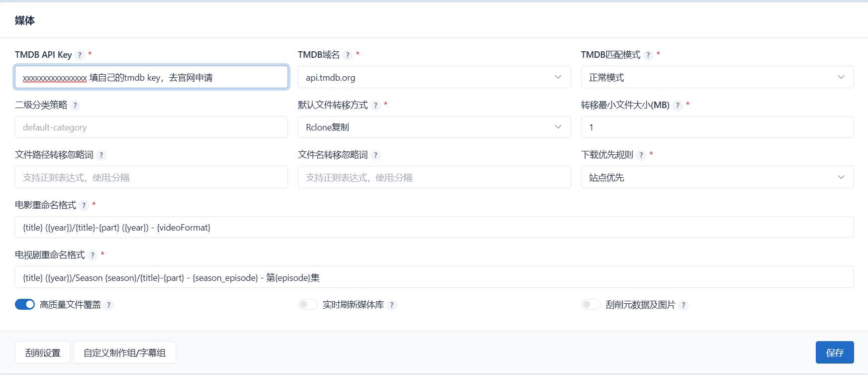The image size is (868, 375).
Task: Focus the 二级分类策略 default-category input field
Action: 151,127
